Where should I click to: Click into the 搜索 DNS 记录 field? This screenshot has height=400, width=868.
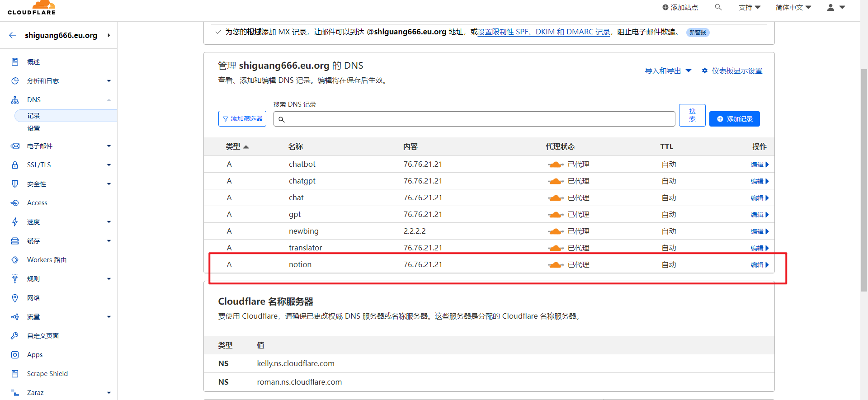click(474, 119)
